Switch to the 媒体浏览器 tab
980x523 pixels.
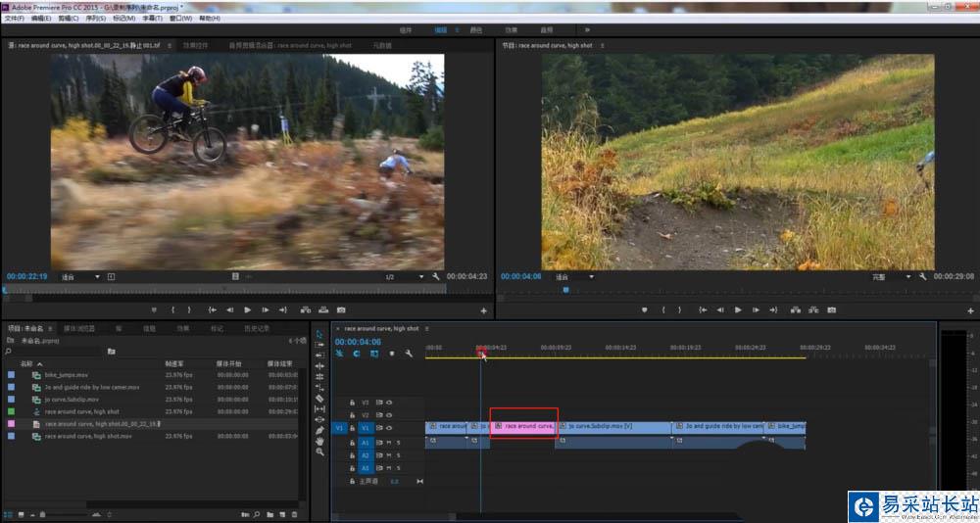coord(79,328)
